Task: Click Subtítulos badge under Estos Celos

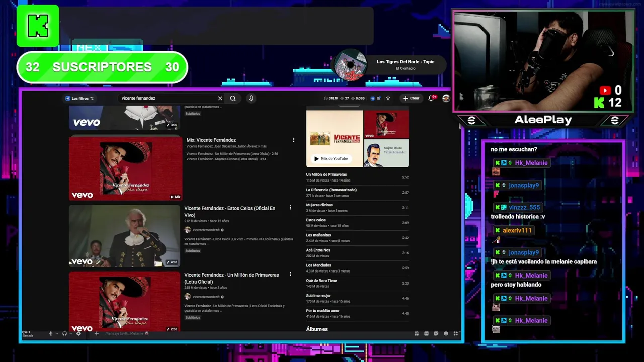Action: [x=193, y=251]
